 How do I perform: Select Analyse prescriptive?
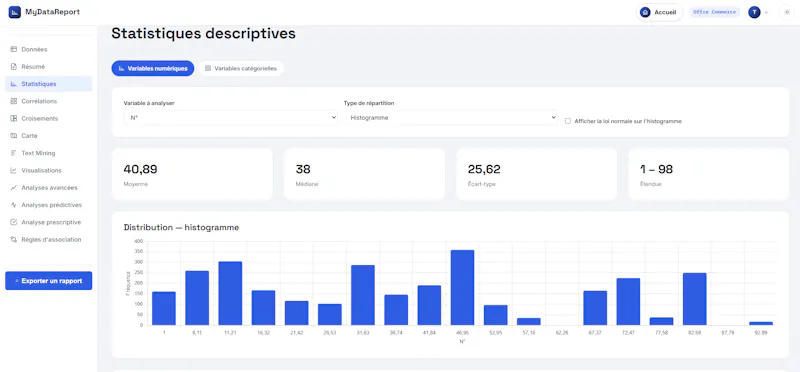click(x=49, y=222)
